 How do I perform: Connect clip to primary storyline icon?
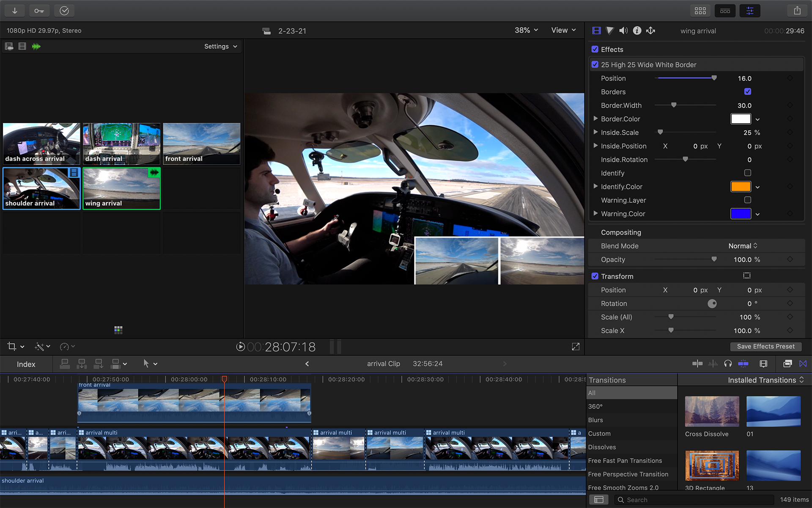tap(65, 364)
